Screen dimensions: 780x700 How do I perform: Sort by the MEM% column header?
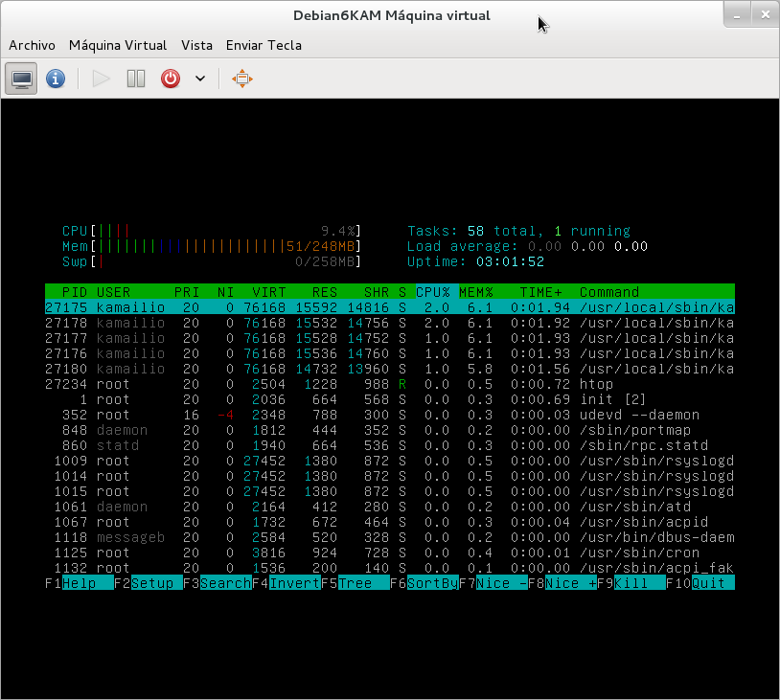coord(476,292)
